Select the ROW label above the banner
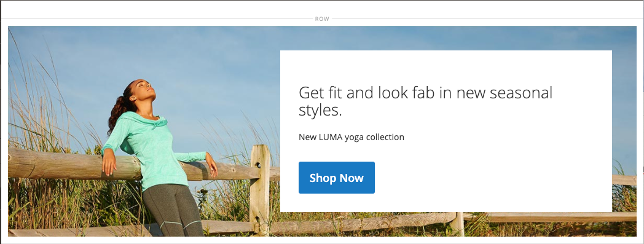The image size is (644, 244). tap(322, 19)
